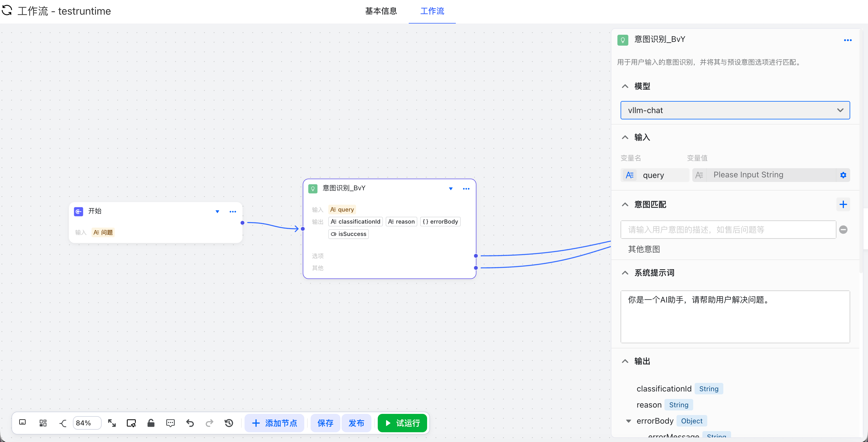Open the vllm-chat model dropdown
This screenshot has width=868, height=442.
tap(735, 110)
